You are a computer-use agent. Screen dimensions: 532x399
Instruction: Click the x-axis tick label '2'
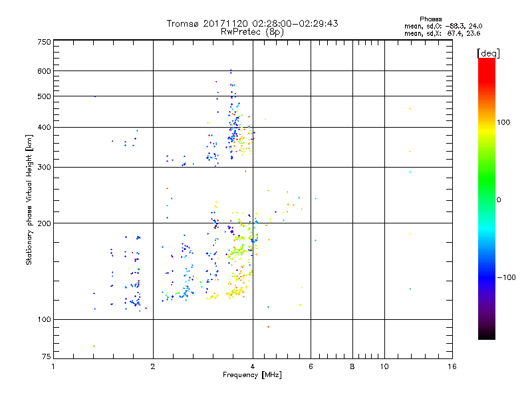pos(153,366)
